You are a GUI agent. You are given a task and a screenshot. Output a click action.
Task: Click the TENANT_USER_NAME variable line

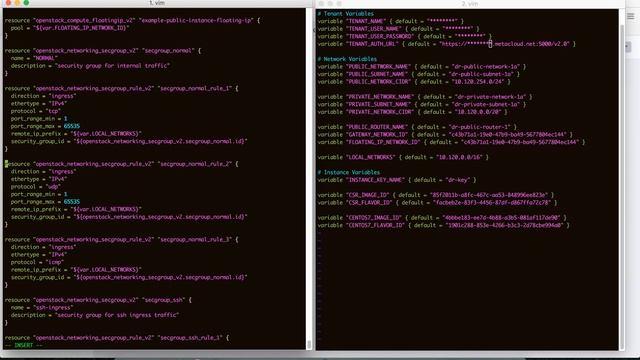[x=398, y=29]
